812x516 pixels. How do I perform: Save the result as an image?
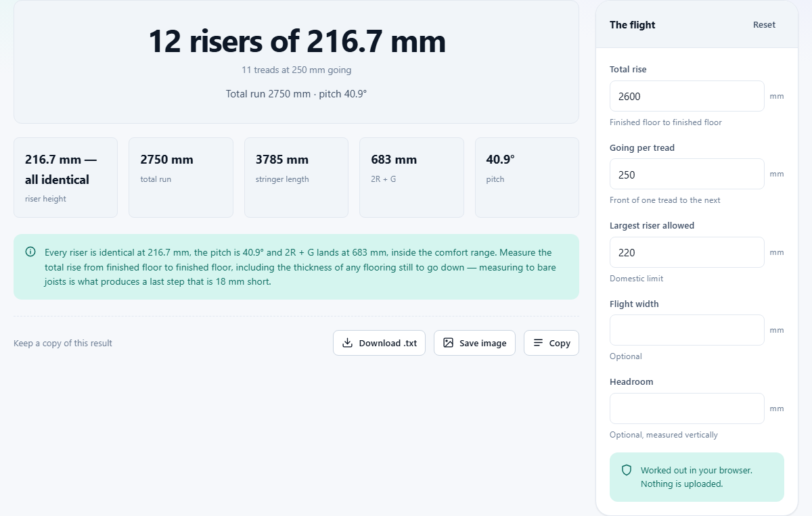[474, 343]
